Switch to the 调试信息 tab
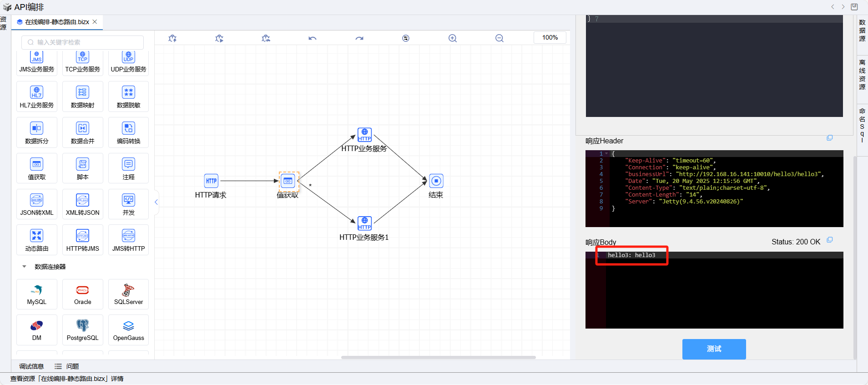This screenshot has width=868, height=385. pos(31,366)
